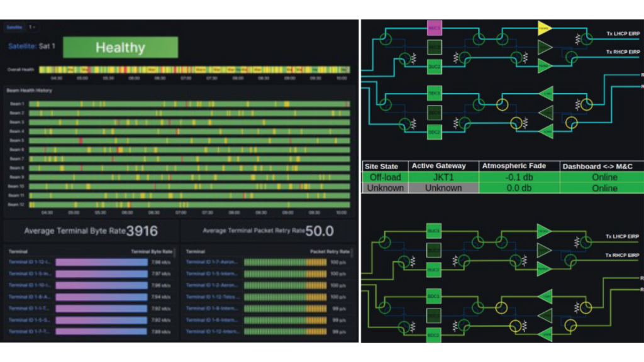Image resolution: width=644 pixels, height=362 pixels.
Task: Sort by the Terminal Byte Rate column header
Action: pyautogui.click(x=152, y=251)
